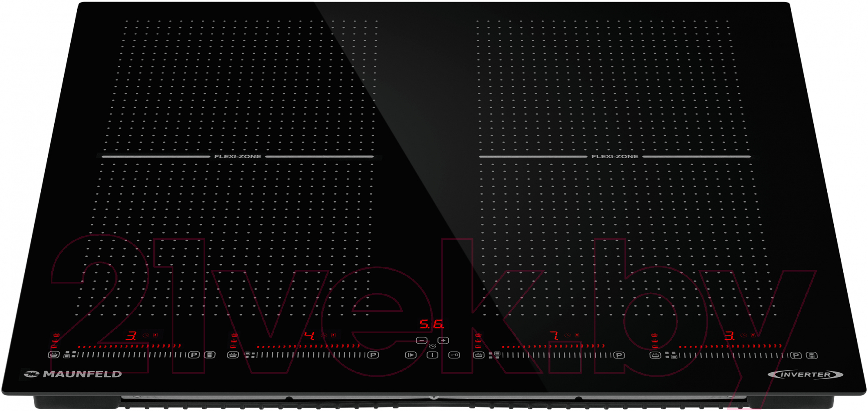Tap the child lock key icon
The height and width of the screenshot is (411, 868).
click(454, 355)
